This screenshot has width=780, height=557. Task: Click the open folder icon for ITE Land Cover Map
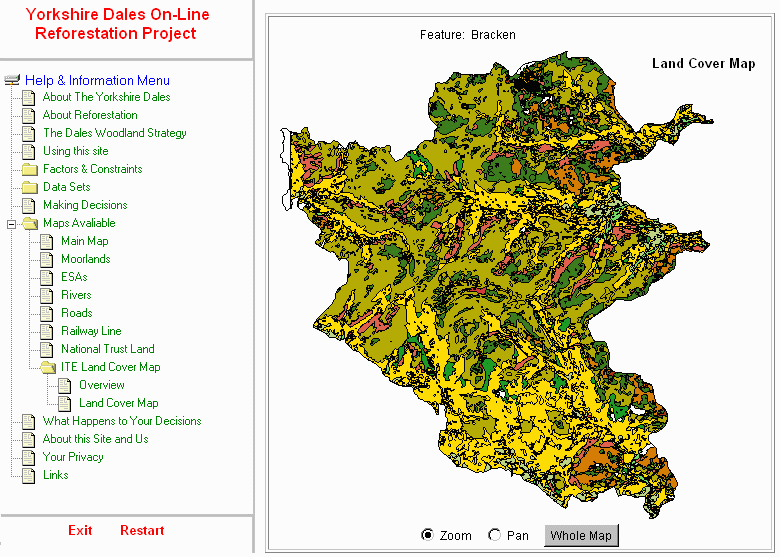pyautogui.click(x=47, y=367)
